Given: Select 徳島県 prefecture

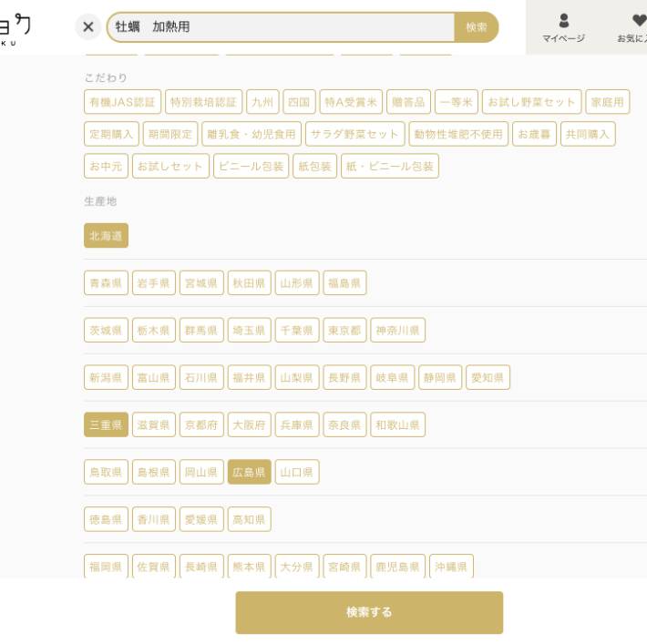Looking at the screenshot, I should [106, 519].
